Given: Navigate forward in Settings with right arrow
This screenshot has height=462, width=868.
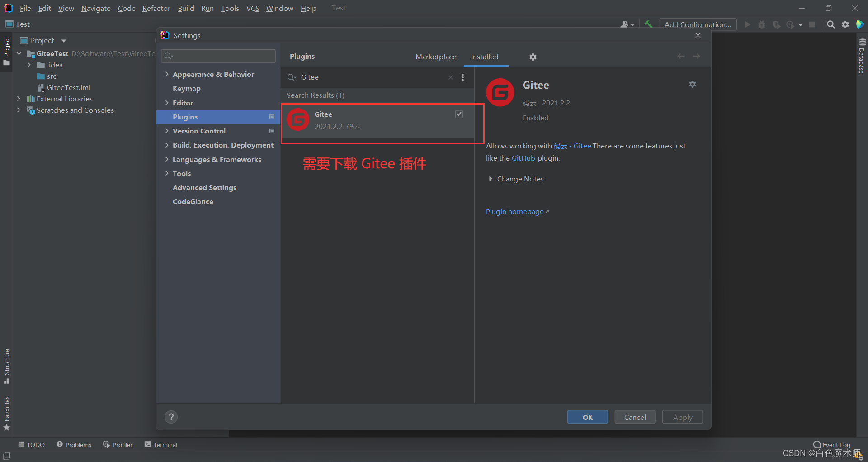Looking at the screenshot, I should pos(696,56).
